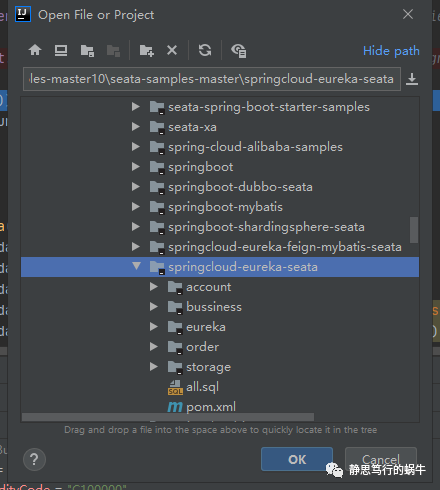This screenshot has width=440, height=490.
Task: Select seata-spring-boot-starter-samples folder name
Action: (269, 107)
